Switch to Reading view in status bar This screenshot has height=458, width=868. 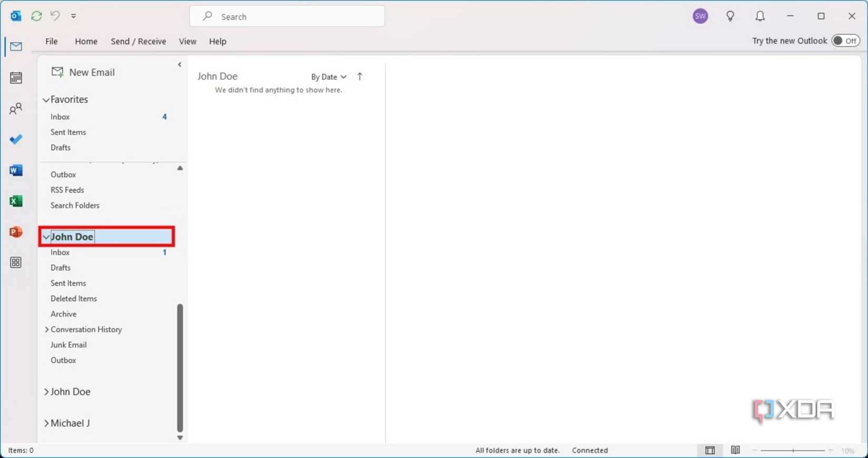pyautogui.click(x=735, y=450)
